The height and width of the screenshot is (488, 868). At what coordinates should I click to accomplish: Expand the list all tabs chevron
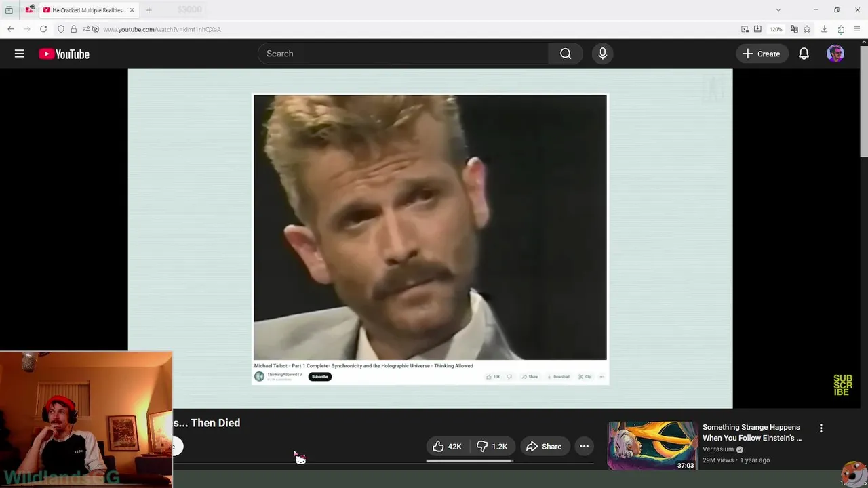click(778, 10)
